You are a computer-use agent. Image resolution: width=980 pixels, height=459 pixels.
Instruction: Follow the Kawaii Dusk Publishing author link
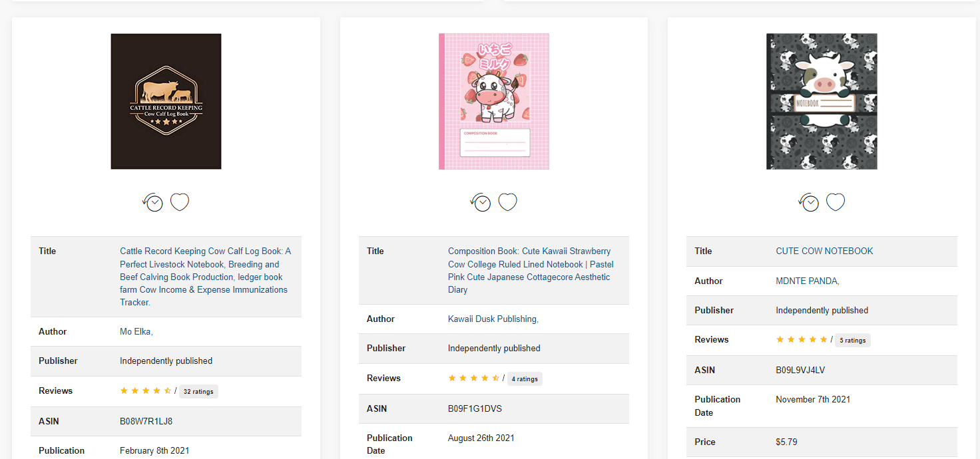click(493, 319)
